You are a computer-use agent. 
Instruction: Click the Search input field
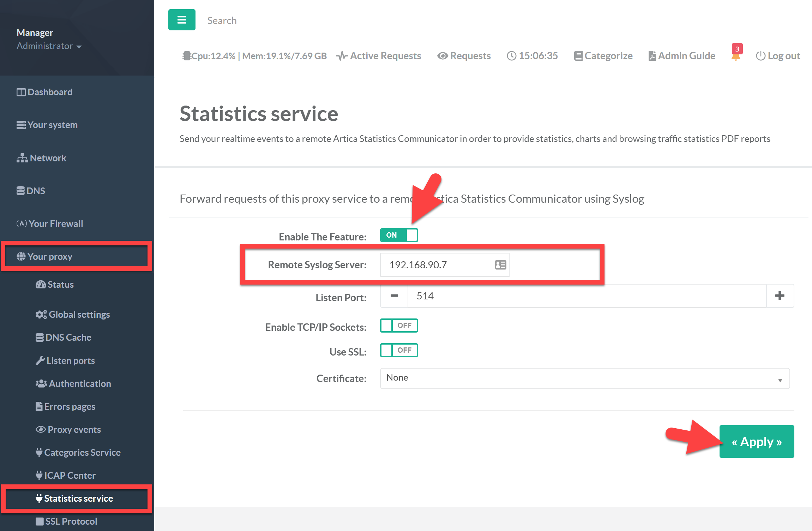282,20
